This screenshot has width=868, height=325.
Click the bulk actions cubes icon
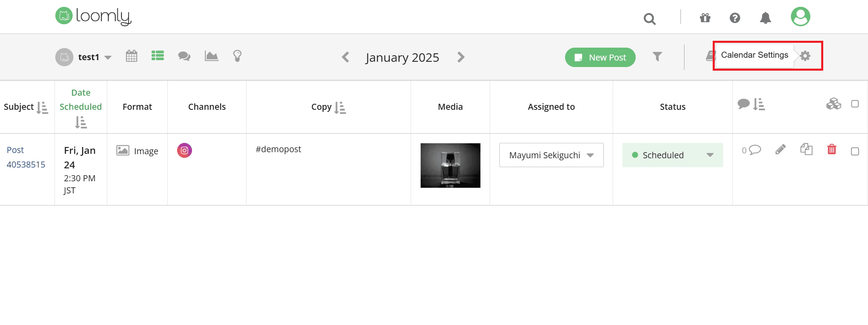833,104
